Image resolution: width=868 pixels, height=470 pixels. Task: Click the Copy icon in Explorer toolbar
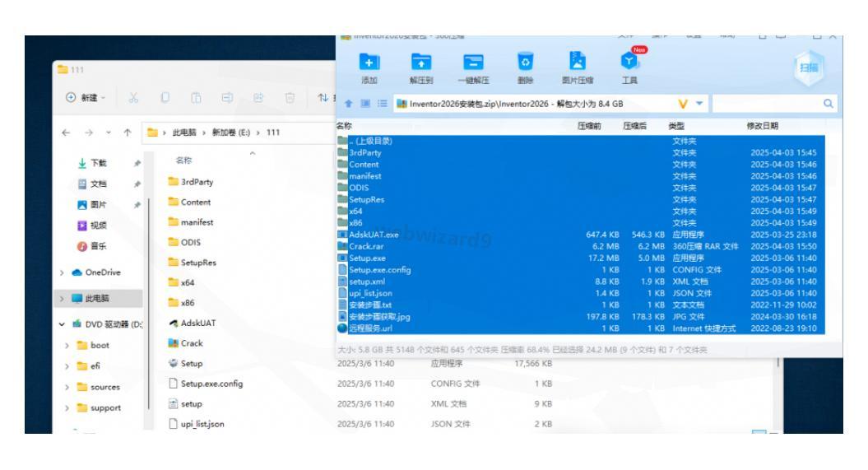pyautogui.click(x=165, y=98)
